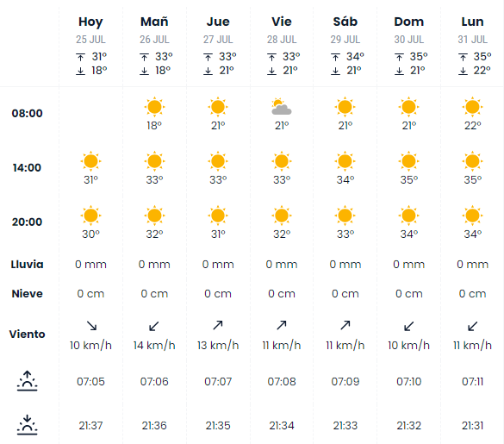The width and height of the screenshot is (504, 444).
Task: Click the sun icon for Lun at 20:00
Action: coord(472,216)
